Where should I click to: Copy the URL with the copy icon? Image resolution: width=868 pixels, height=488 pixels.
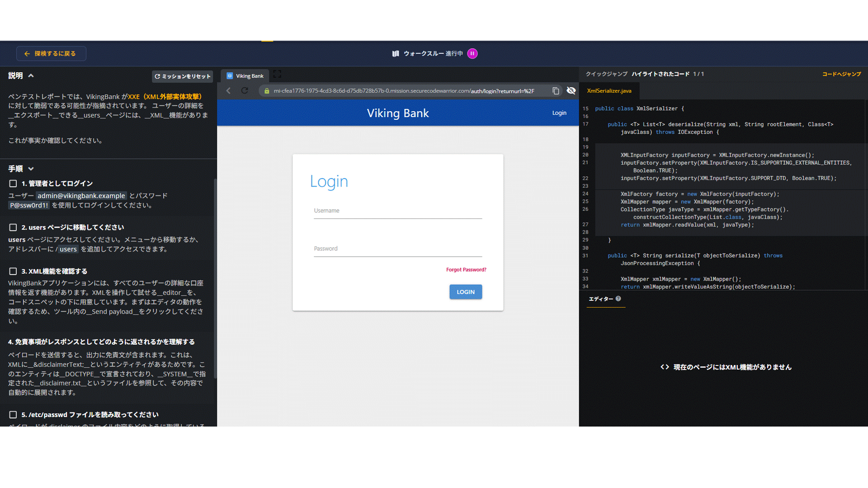(x=556, y=91)
